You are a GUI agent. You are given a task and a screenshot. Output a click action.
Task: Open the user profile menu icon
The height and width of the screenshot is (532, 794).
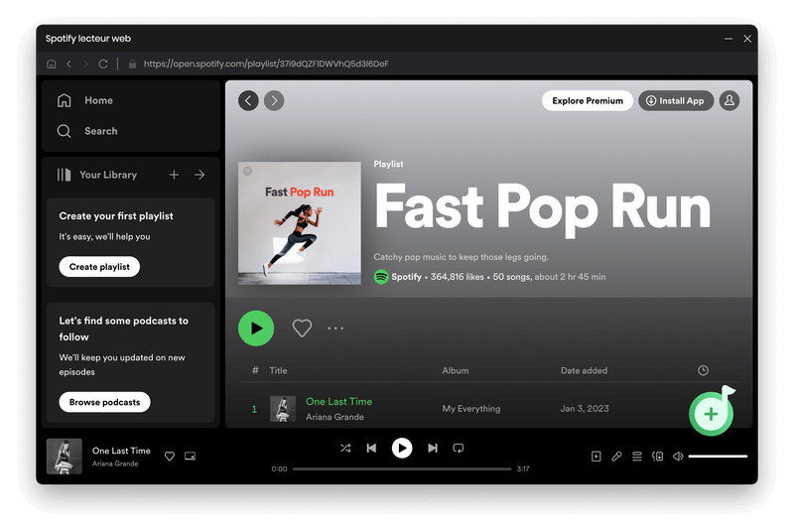tap(729, 100)
